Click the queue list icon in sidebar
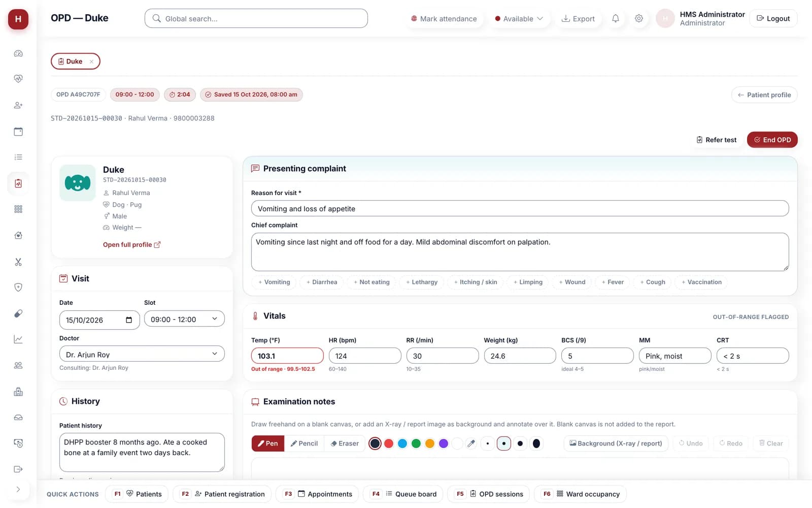Viewport: 812px width, 508px height. [18, 157]
